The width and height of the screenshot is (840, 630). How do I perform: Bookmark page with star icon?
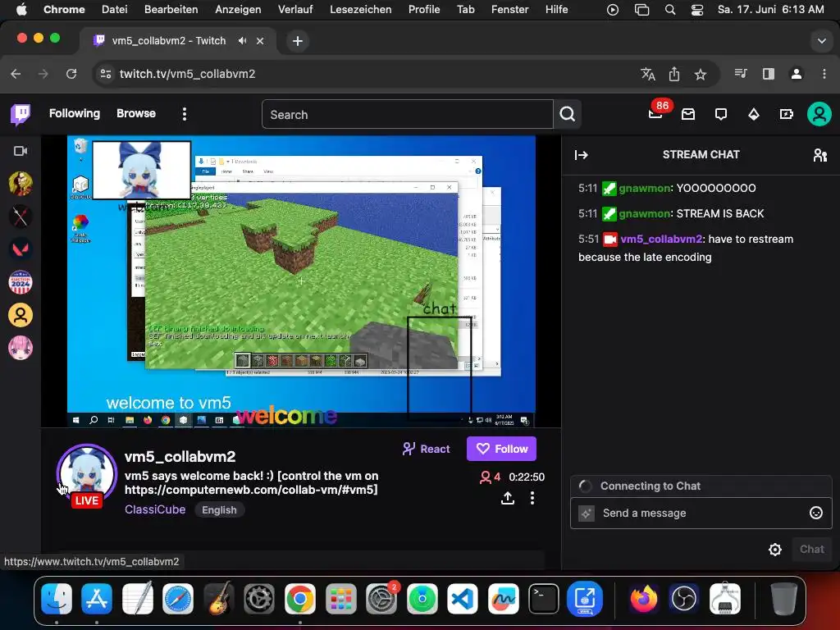click(701, 75)
